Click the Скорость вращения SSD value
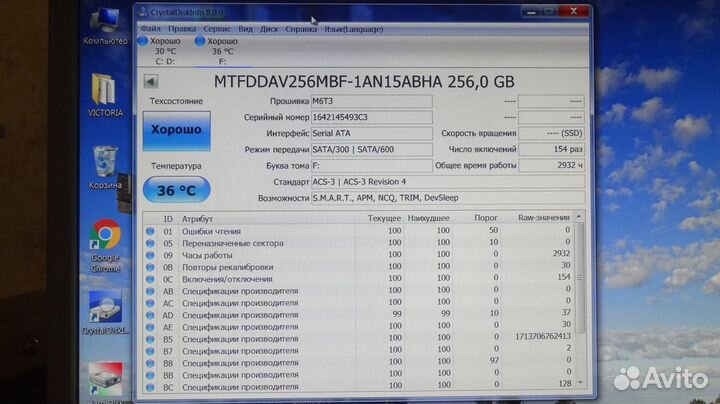Screen dimensions: 720x404 (x=551, y=133)
